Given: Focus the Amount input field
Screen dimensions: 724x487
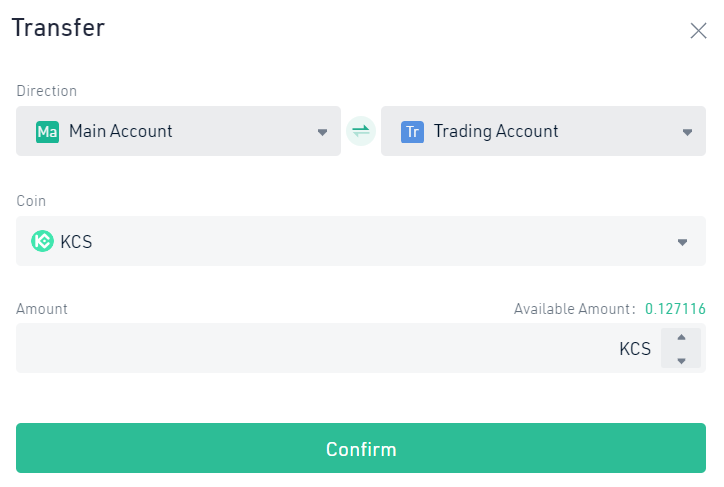Looking at the screenshot, I should pos(316,348).
